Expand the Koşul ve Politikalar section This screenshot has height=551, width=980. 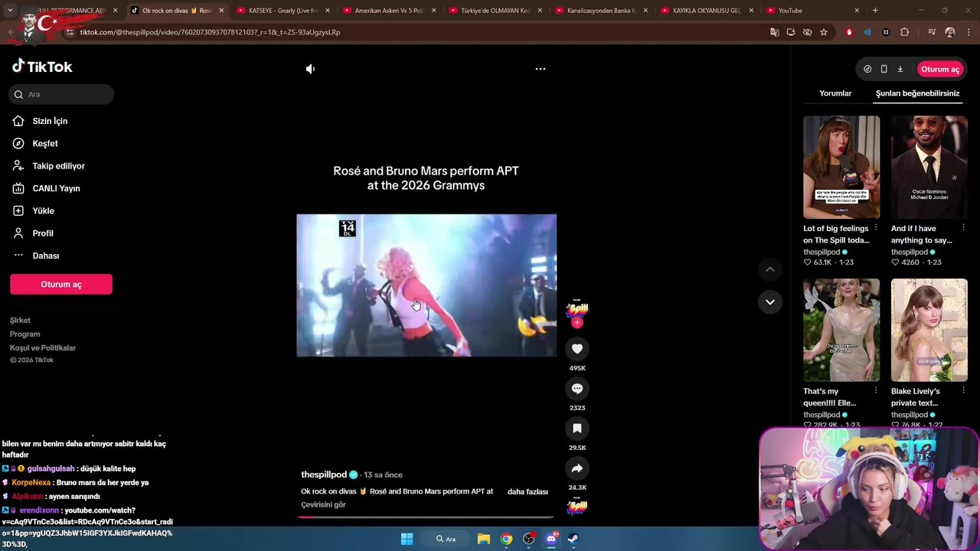43,348
